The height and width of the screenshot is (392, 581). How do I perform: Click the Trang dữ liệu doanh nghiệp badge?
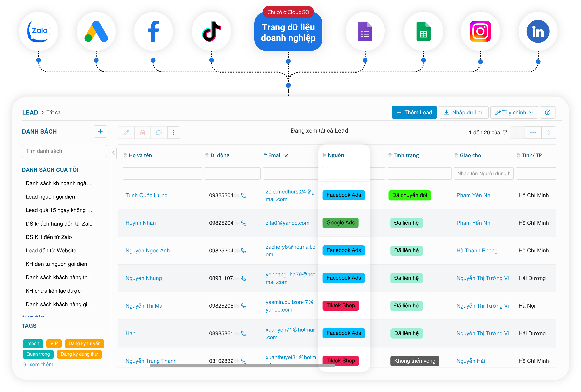tap(288, 32)
